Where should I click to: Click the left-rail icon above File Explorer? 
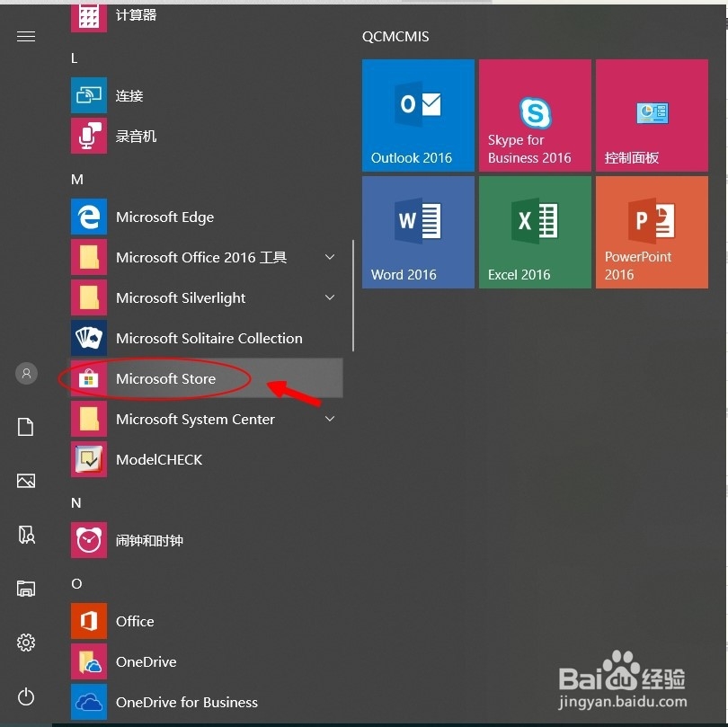click(x=26, y=535)
